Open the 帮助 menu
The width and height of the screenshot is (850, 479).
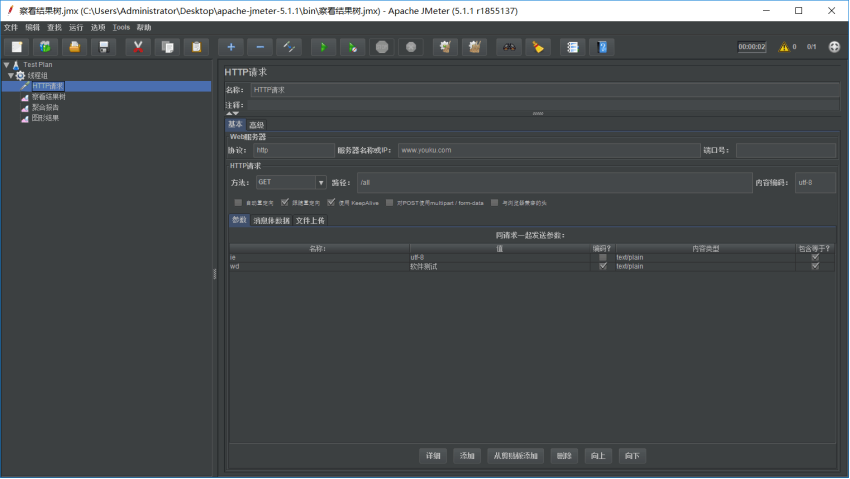(144, 28)
